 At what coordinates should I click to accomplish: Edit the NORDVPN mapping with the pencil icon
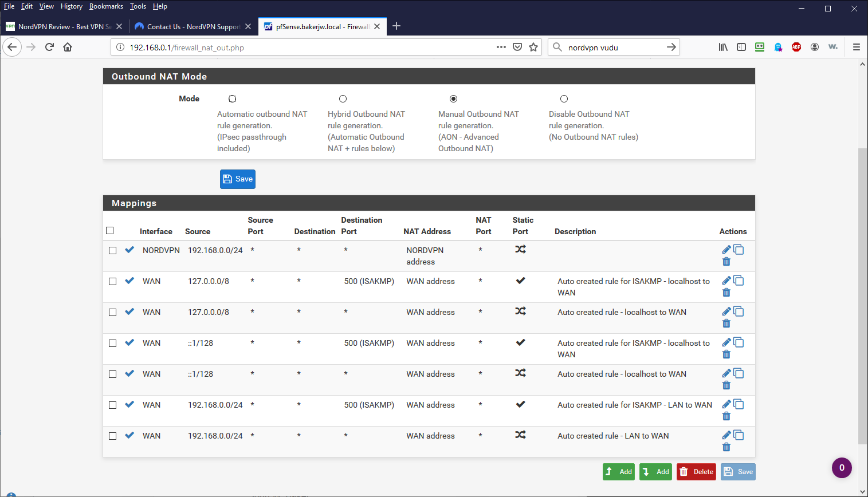(x=726, y=250)
